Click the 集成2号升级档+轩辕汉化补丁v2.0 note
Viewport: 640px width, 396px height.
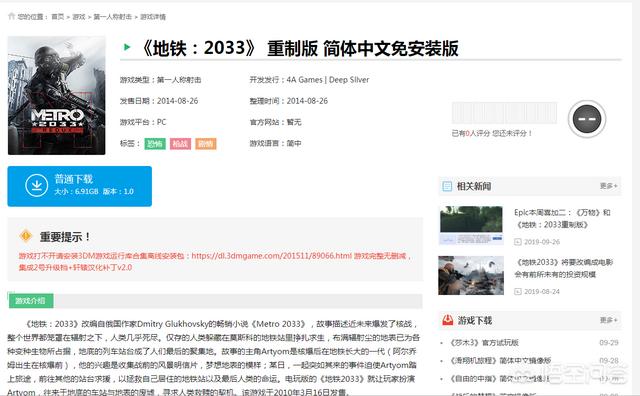pos(75,268)
